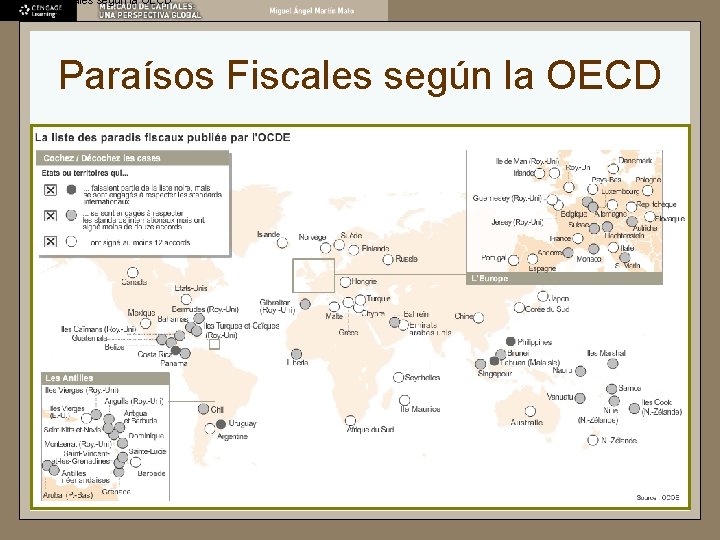Select the Etats-Unis map marker

click(186, 300)
